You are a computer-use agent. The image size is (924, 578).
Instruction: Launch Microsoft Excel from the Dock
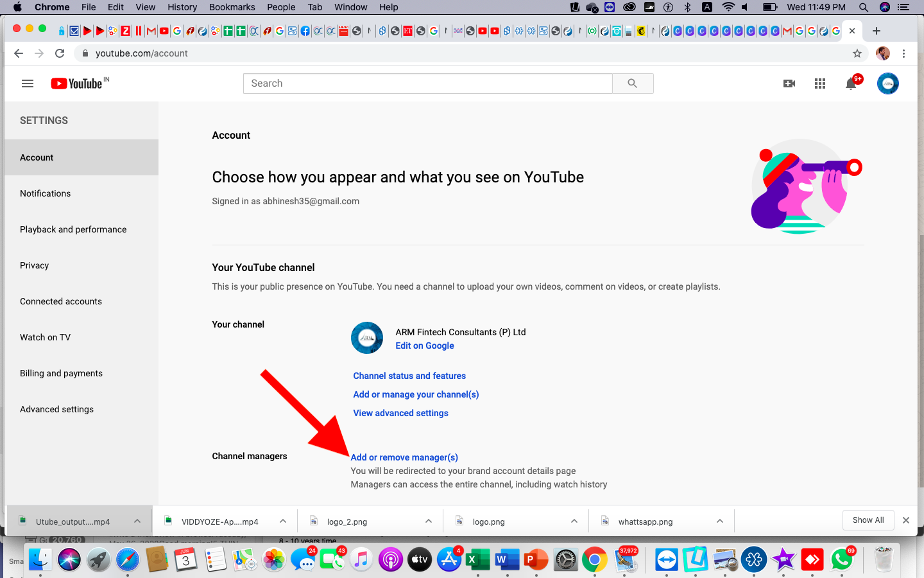(x=478, y=560)
